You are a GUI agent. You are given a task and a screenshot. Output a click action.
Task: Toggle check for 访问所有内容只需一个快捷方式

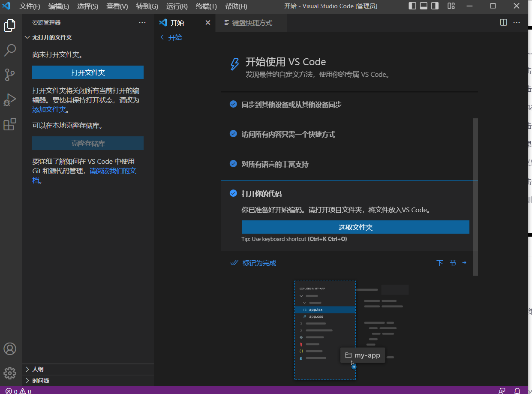(x=233, y=134)
